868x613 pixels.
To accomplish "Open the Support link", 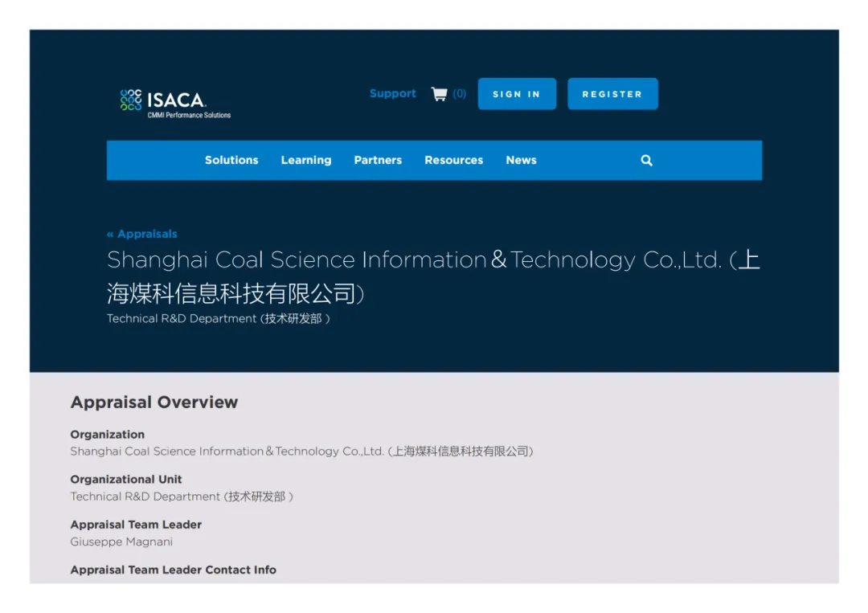I will click(392, 93).
